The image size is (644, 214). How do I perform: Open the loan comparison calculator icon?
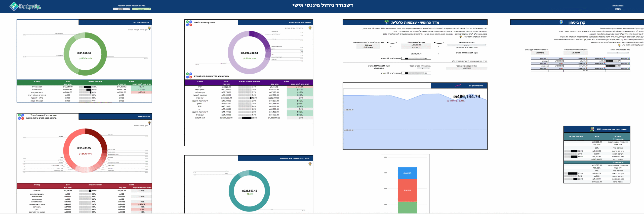point(189,23)
